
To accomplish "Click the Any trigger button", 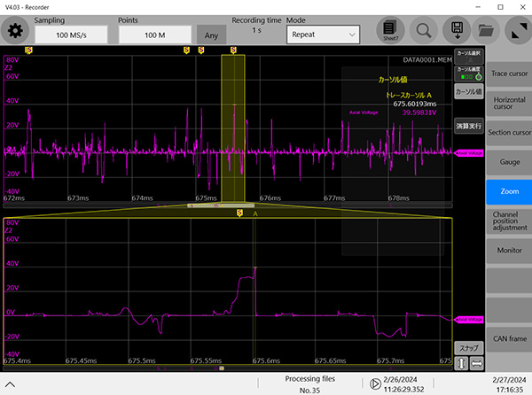I will 211,35.
